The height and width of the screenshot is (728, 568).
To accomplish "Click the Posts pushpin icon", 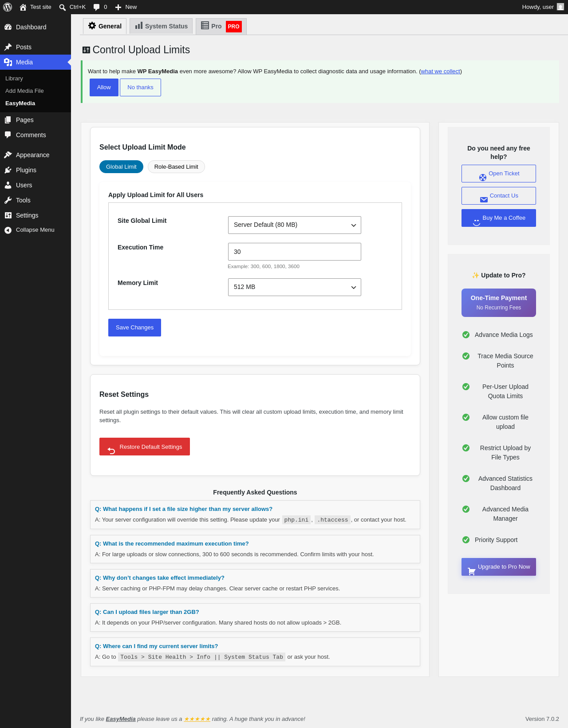I will point(8,47).
